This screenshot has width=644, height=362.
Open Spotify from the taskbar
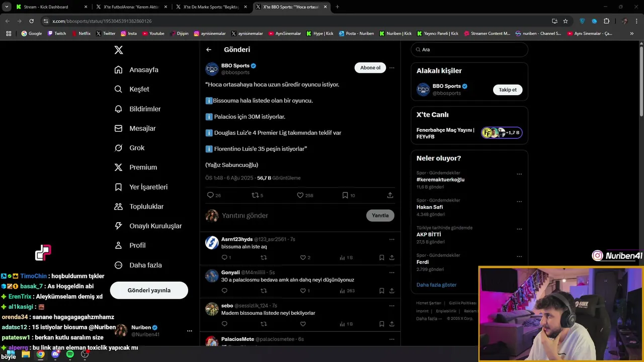[70, 354]
